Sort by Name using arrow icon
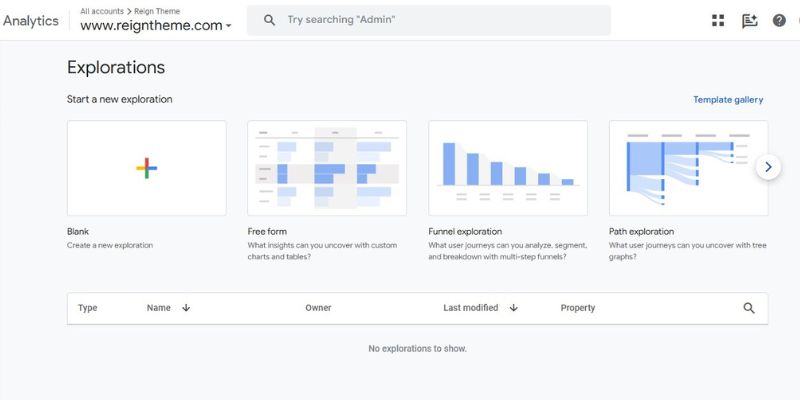This screenshot has width=800, height=400. [186, 308]
